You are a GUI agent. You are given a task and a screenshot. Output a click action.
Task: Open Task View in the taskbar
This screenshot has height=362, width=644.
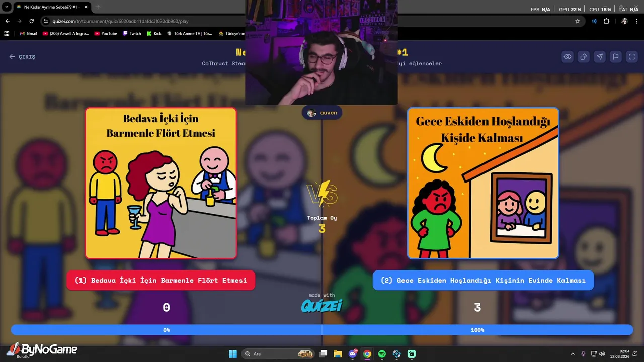coord(324,354)
